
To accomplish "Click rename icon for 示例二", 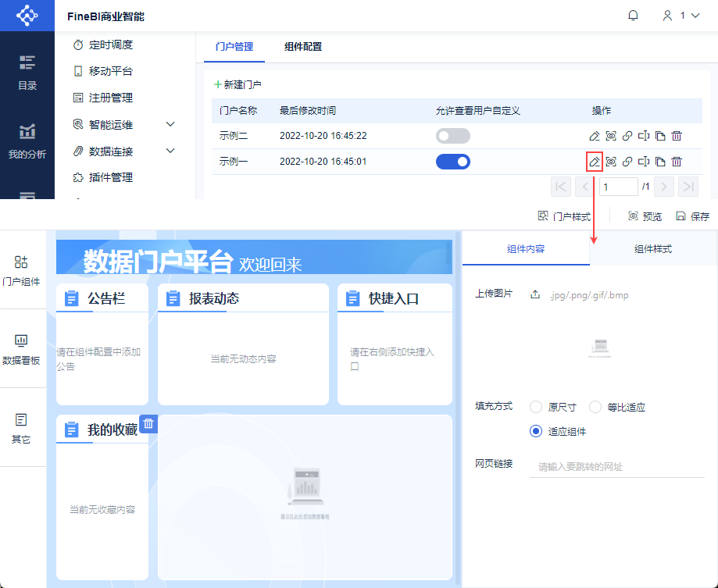I will pyautogui.click(x=644, y=136).
